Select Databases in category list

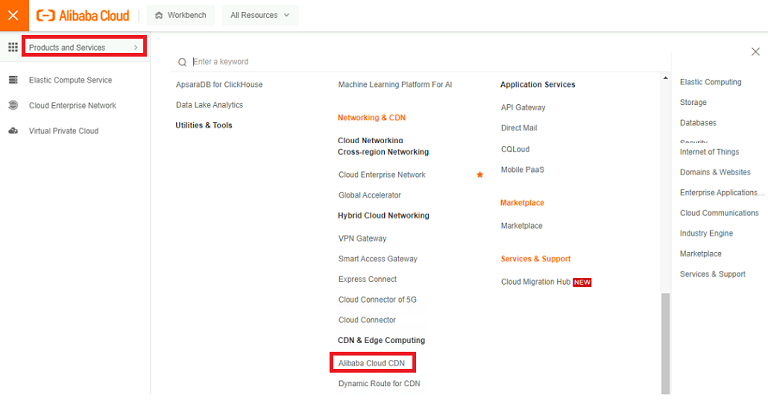tap(698, 123)
